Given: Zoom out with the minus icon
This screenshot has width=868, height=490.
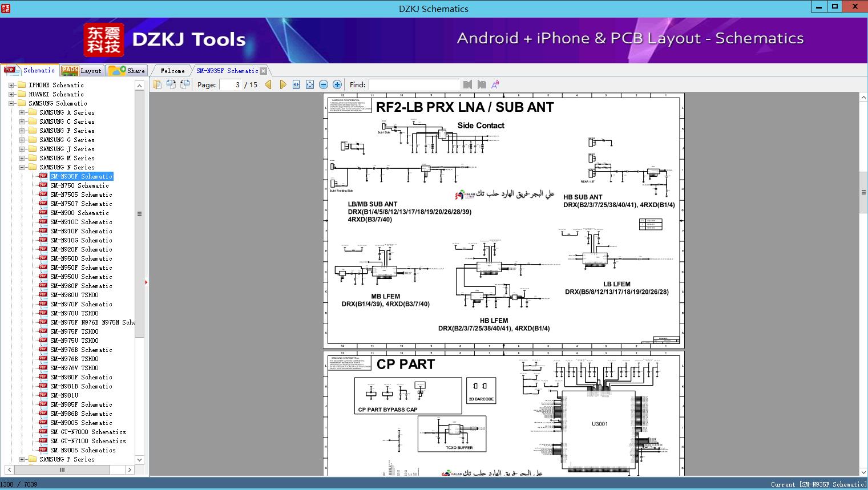Looking at the screenshot, I should pyautogui.click(x=324, y=84).
